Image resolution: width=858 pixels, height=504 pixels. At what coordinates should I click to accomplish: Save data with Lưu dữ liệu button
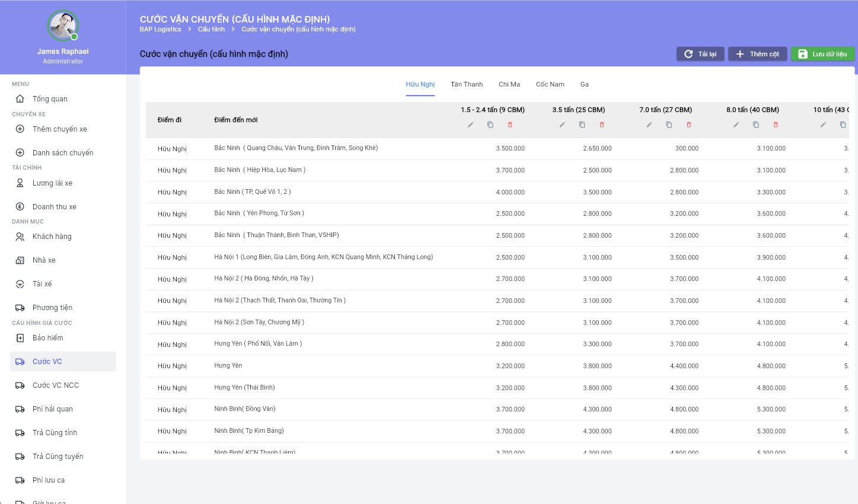[x=822, y=54]
